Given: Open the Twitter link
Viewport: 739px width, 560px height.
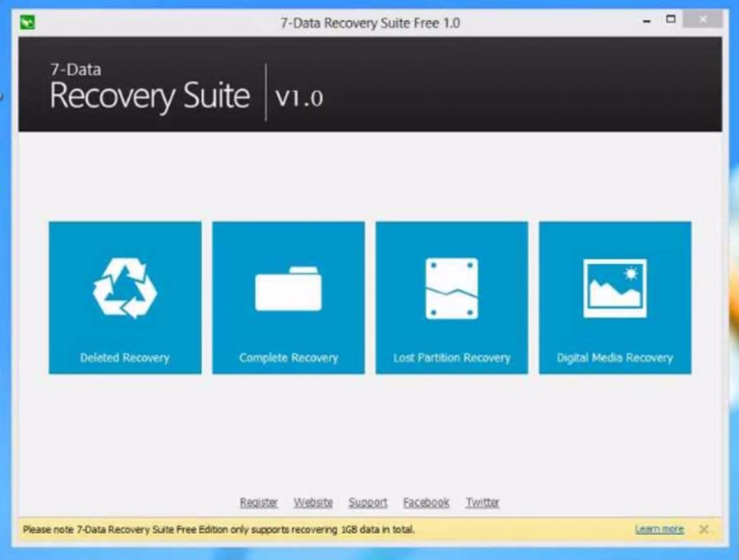Looking at the screenshot, I should pos(482,502).
